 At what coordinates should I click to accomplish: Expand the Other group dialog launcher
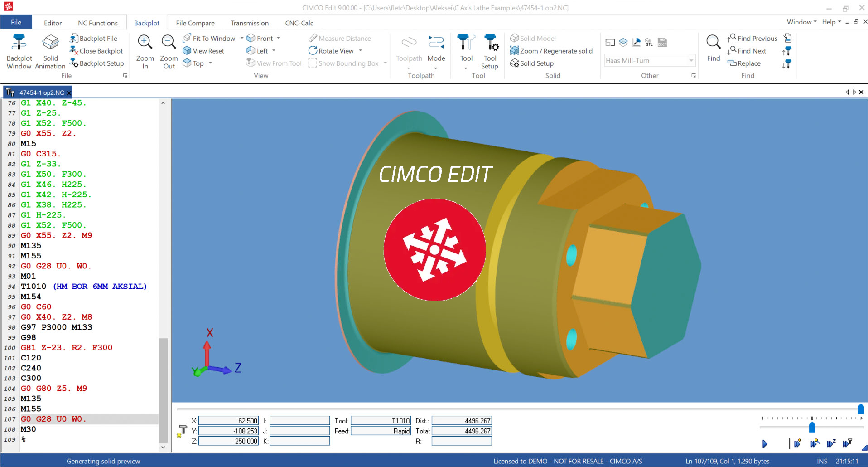point(693,76)
